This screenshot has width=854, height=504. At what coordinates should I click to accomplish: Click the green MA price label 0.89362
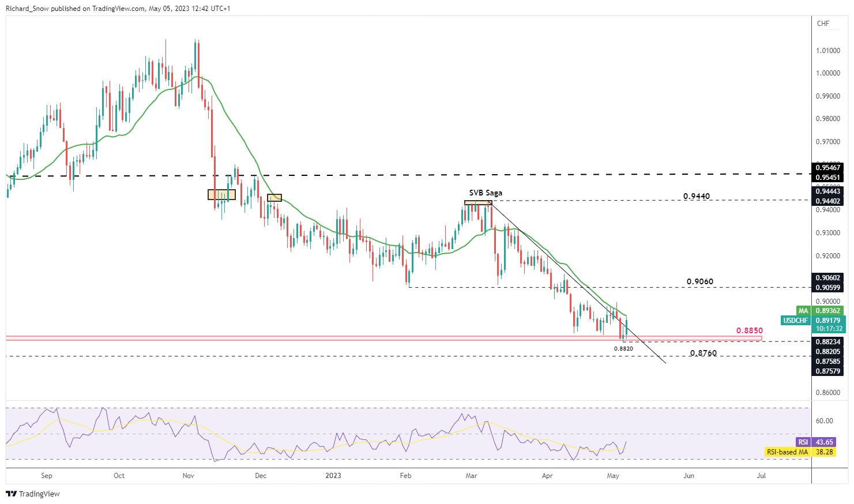[x=829, y=311]
